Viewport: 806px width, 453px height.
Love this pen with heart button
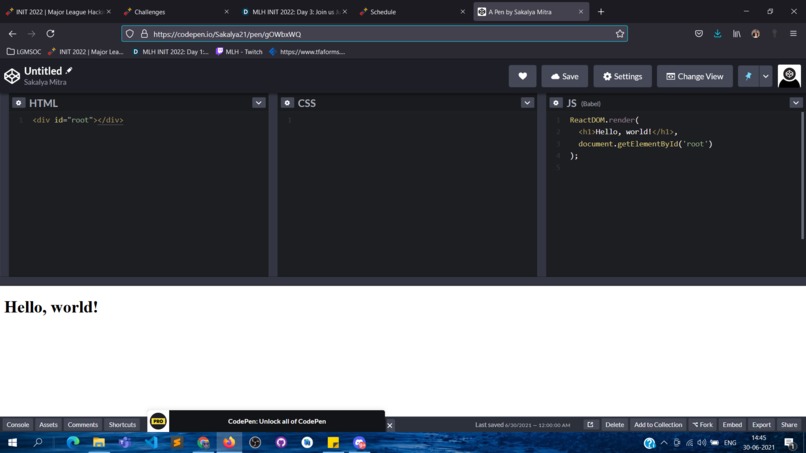point(522,76)
